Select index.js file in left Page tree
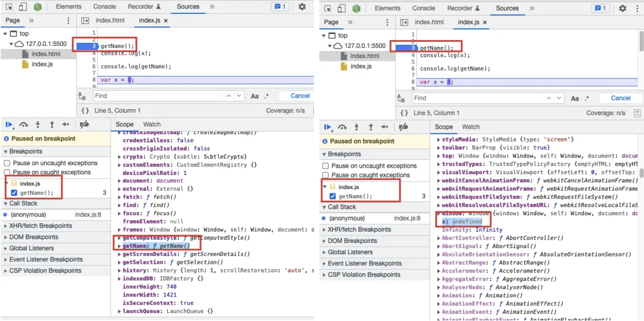This screenshot has height=321, width=644. pos(42,64)
